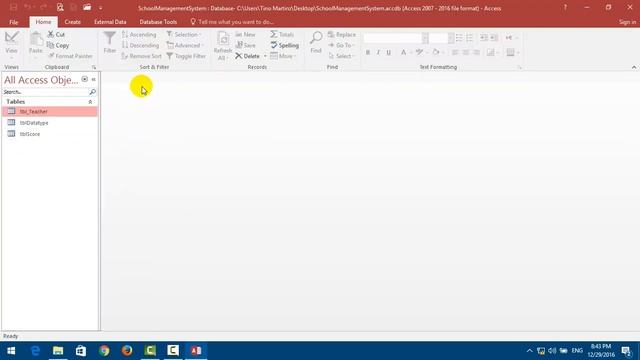This screenshot has width=640, height=360.
Task: Open the Select dropdown in Find group
Action: pyautogui.click(x=342, y=56)
